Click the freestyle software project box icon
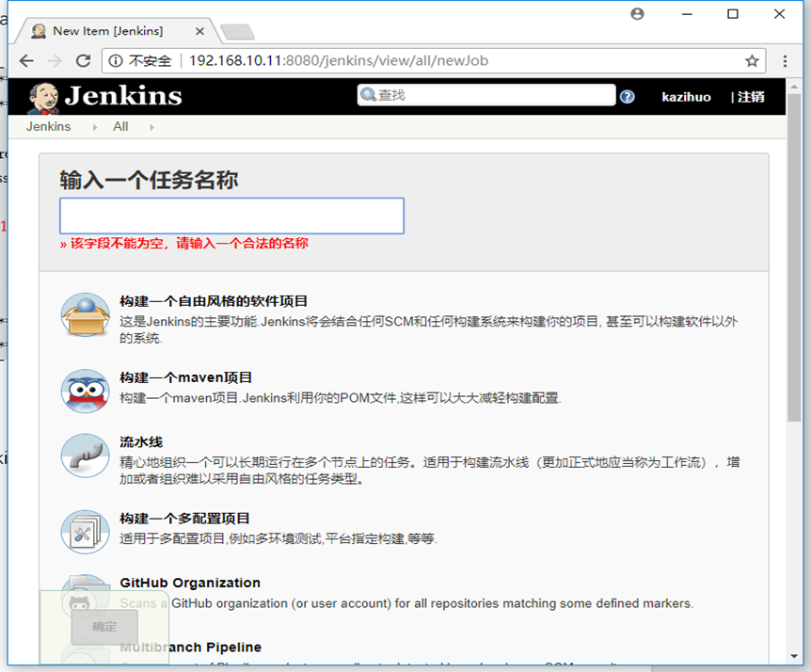The image size is (811, 672). click(85, 315)
